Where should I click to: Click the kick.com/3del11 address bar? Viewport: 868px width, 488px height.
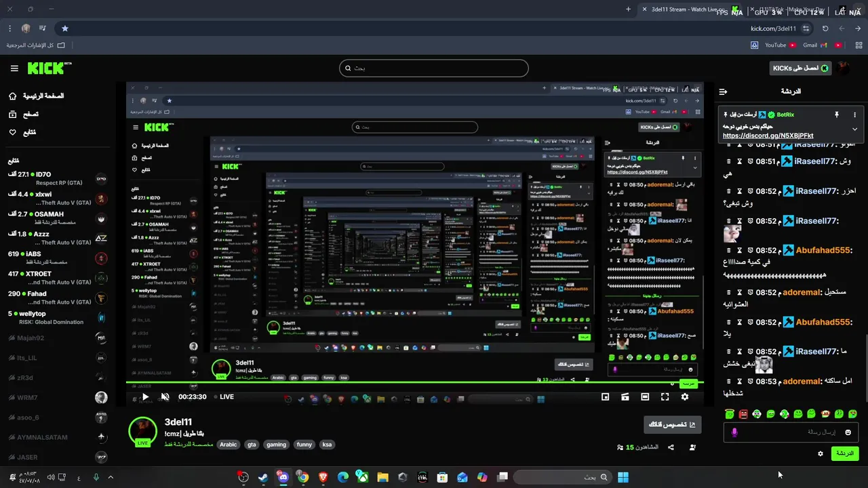click(x=773, y=28)
